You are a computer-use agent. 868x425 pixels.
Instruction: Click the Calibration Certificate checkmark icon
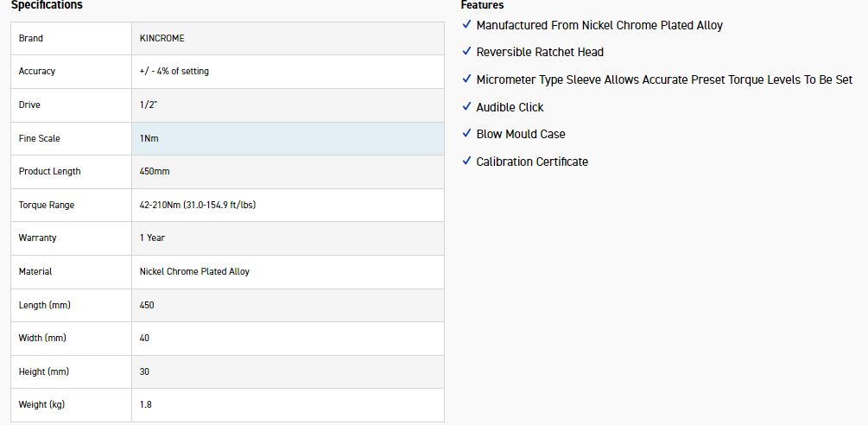(x=466, y=162)
